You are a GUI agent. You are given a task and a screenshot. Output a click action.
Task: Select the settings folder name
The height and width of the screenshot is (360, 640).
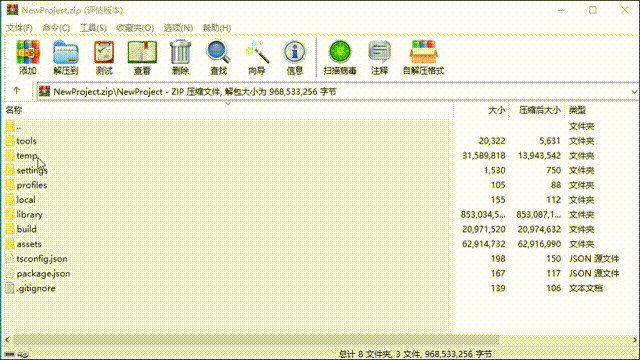coord(32,170)
